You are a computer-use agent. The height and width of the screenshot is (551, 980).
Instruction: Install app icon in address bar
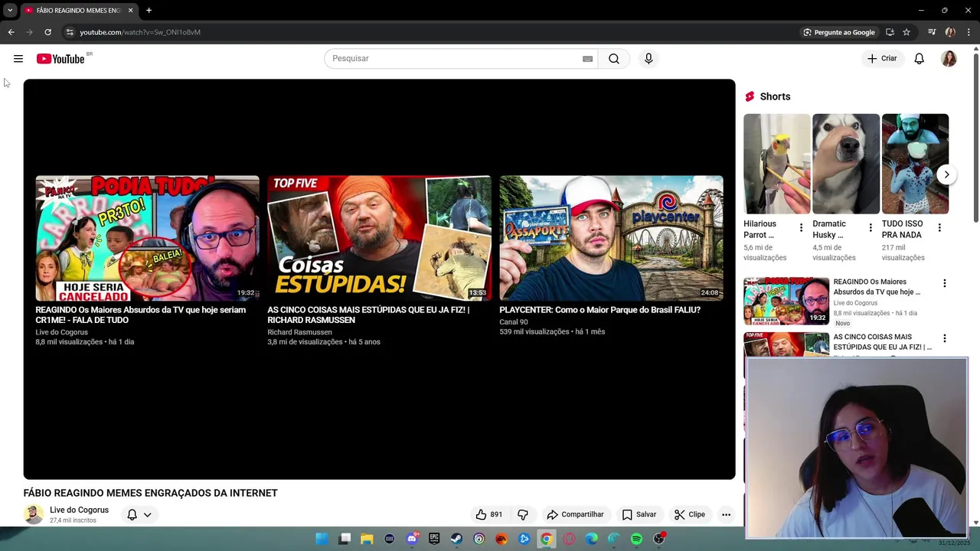890,32
